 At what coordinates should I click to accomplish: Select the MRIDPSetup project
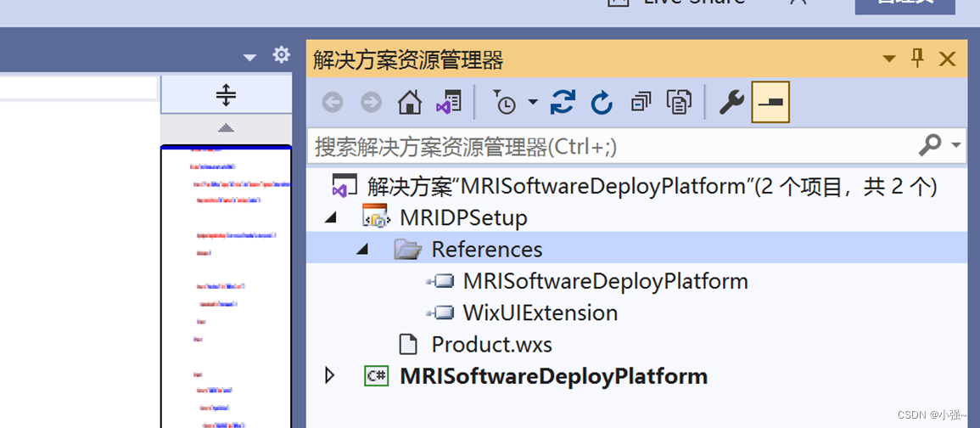click(x=464, y=217)
